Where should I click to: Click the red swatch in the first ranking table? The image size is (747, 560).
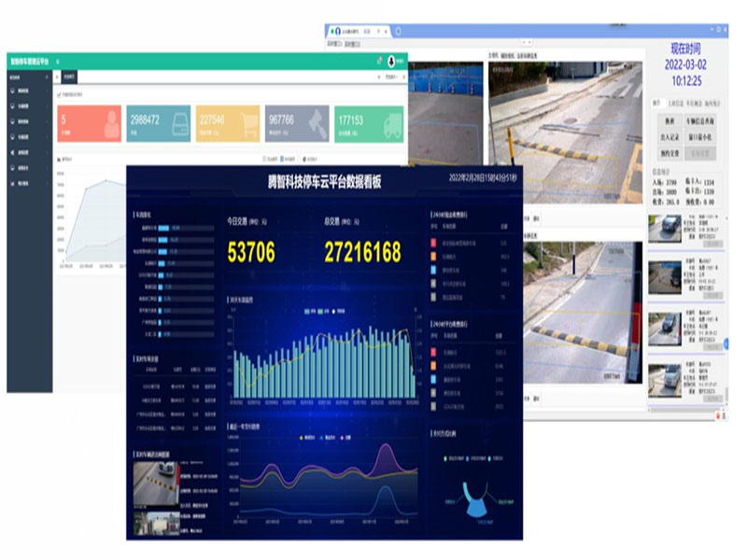pyautogui.click(x=433, y=245)
